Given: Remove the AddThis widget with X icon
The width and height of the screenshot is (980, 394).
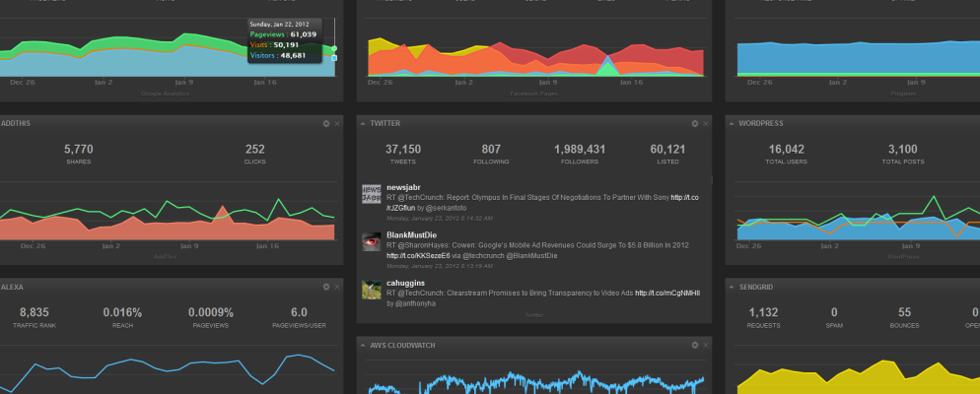Looking at the screenshot, I should click(337, 123).
